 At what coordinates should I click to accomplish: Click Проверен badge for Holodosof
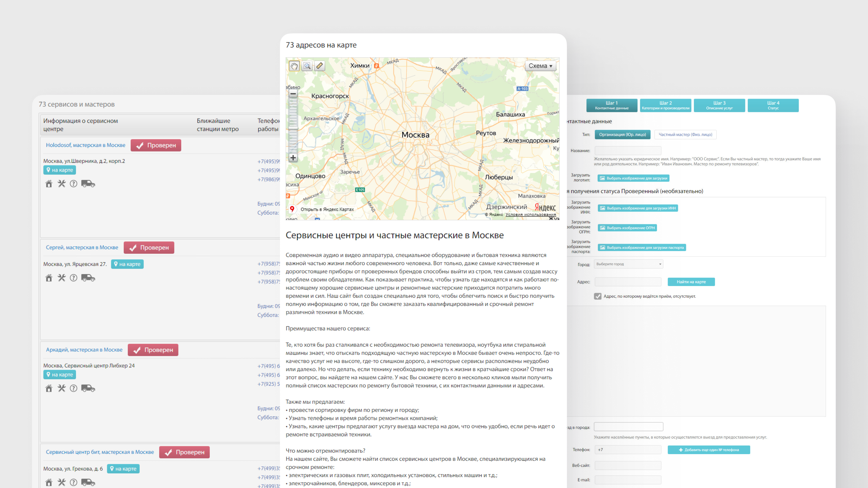tap(156, 145)
